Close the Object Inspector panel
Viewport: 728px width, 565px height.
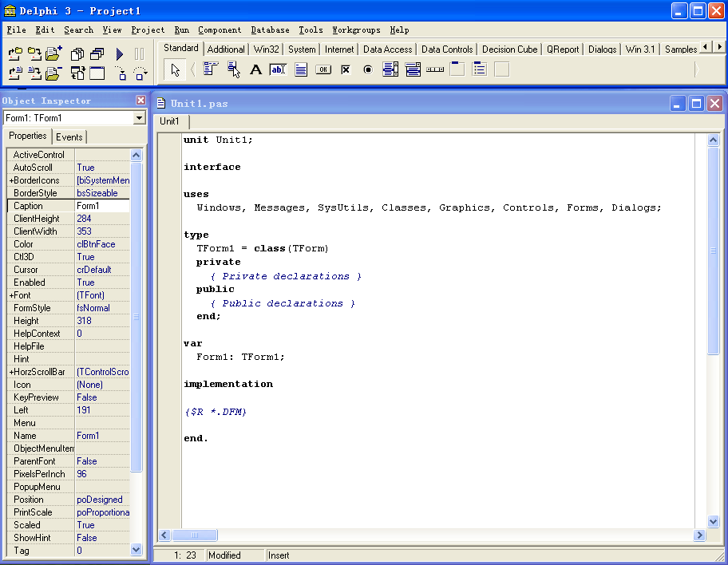point(140,101)
